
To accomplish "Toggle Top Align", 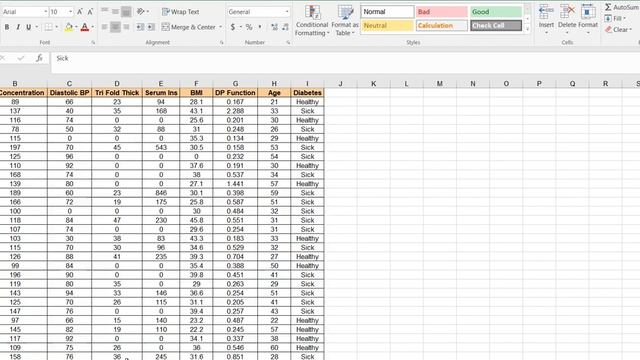I will coord(104,12).
